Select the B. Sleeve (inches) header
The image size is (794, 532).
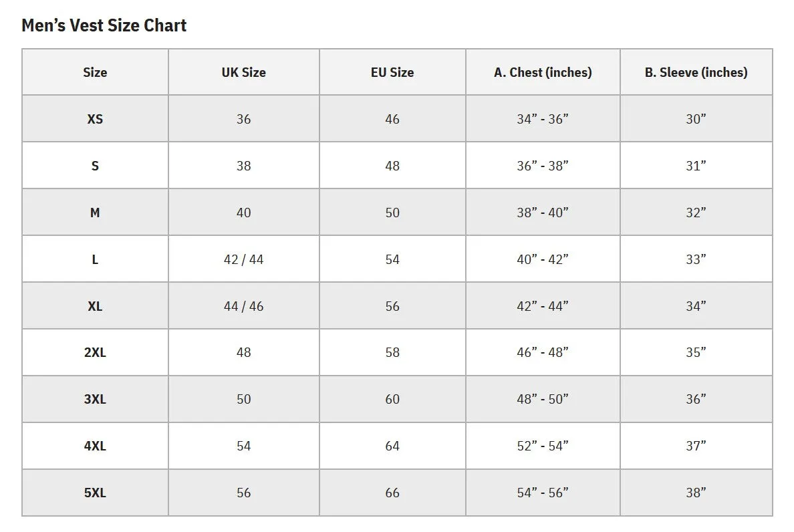(x=696, y=72)
